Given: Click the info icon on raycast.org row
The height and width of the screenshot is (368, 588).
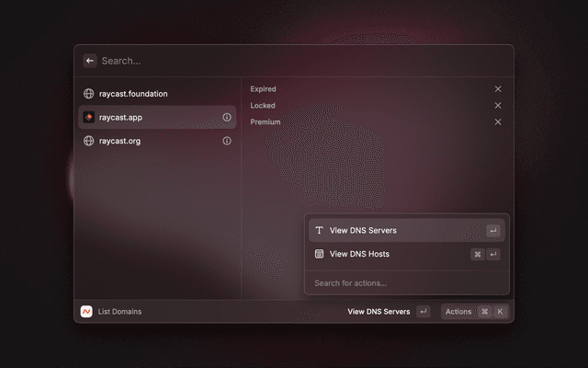Looking at the screenshot, I should pyautogui.click(x=227, y=142).
